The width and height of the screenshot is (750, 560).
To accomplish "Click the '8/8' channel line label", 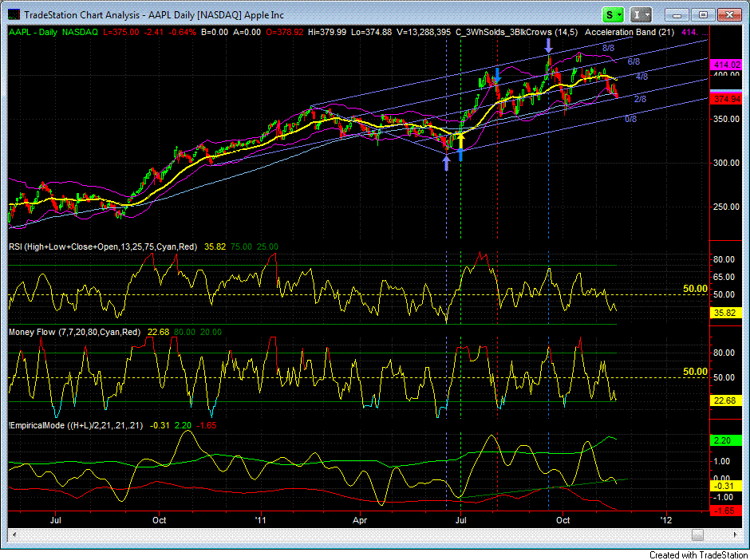I will pos(608,48).
